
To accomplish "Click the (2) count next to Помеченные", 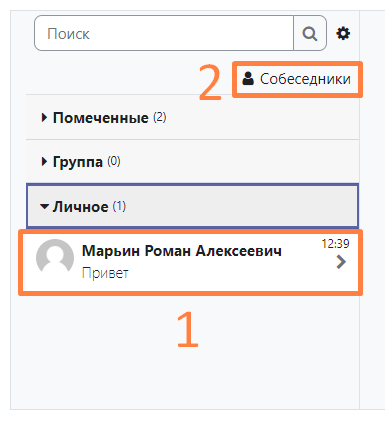I will [160, 117].
